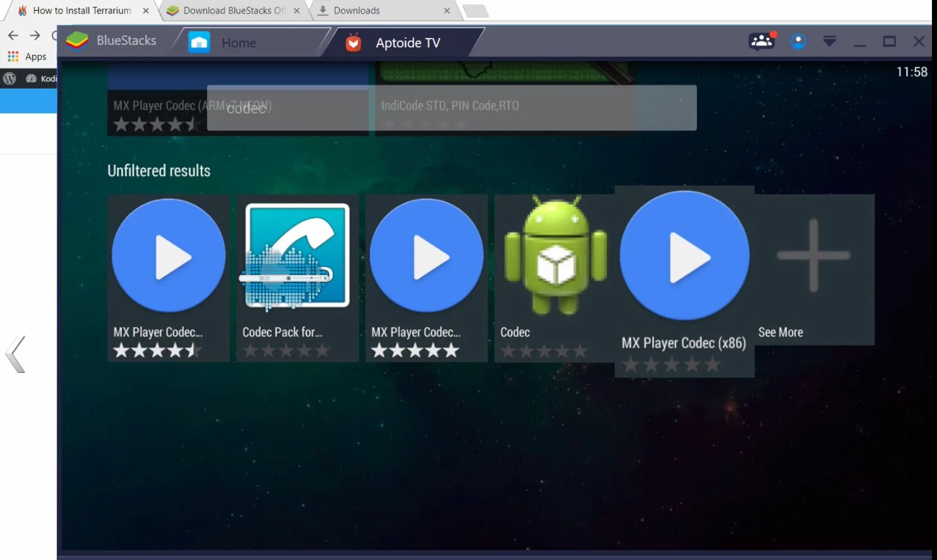Close the Download BlueStacks browser tab
Viewport: 937px width, 560px height.
[297, 11]
